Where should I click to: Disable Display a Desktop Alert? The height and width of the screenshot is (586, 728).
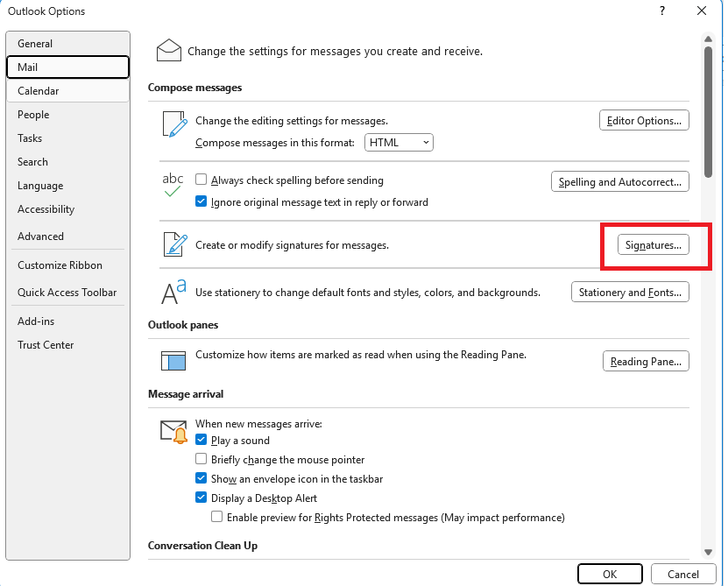[201, 498]
